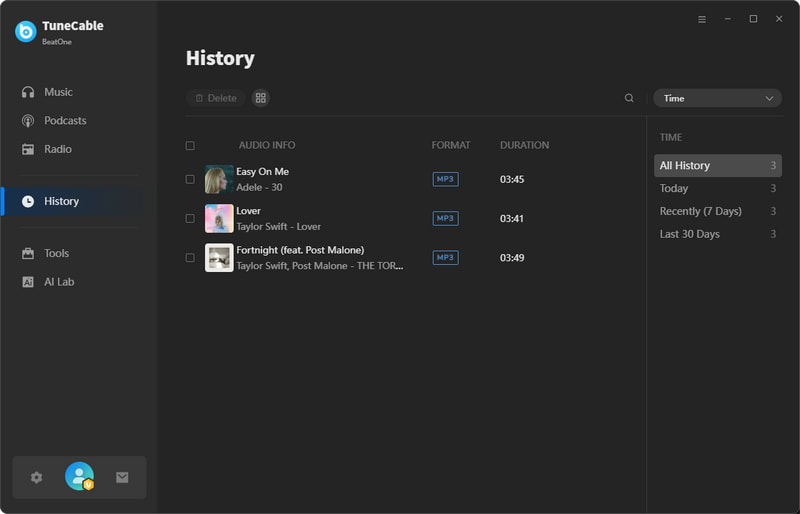The image size is (800, 514).
Task: Click MP3 badge for Lover
Action: pyautogui.click(x=445, y=218)
